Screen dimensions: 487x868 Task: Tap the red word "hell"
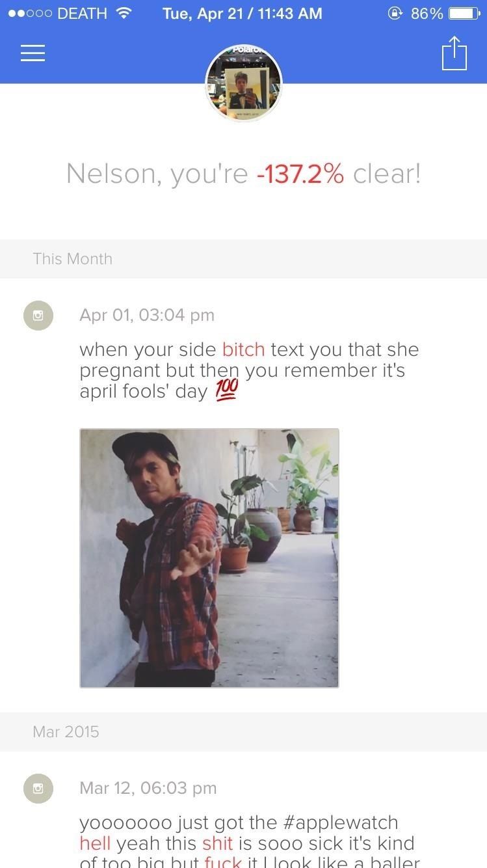pyautogui.click(x=95, y=843)
